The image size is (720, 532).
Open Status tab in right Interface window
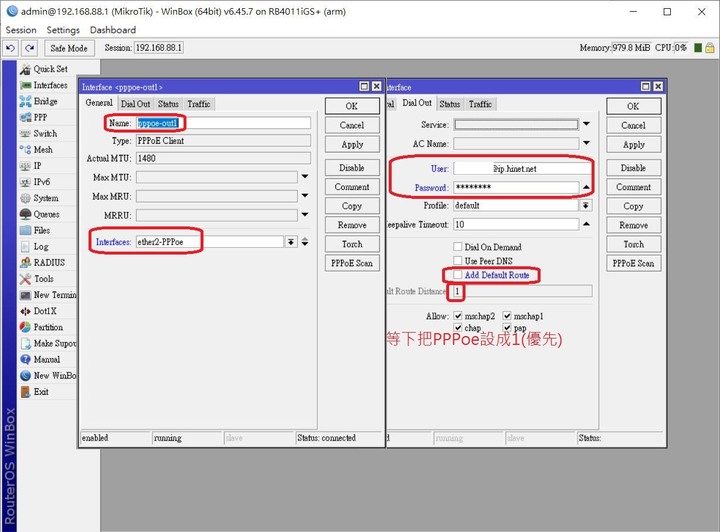[450, 104]
